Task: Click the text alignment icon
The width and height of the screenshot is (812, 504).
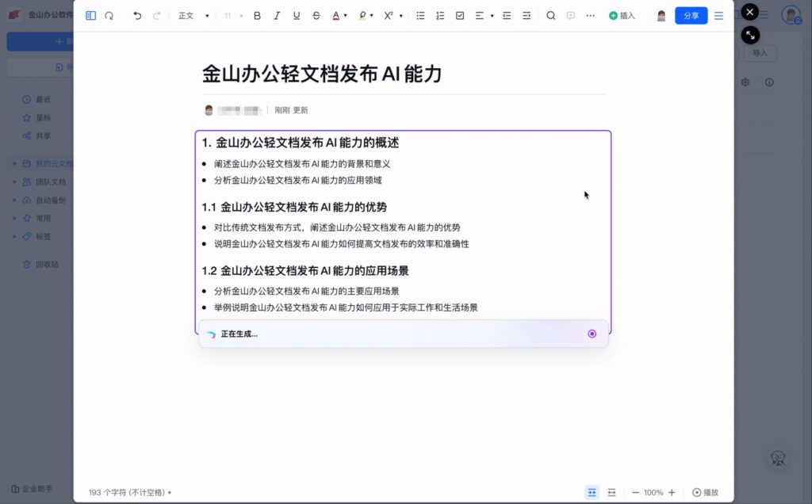Action: click(480, 16)
